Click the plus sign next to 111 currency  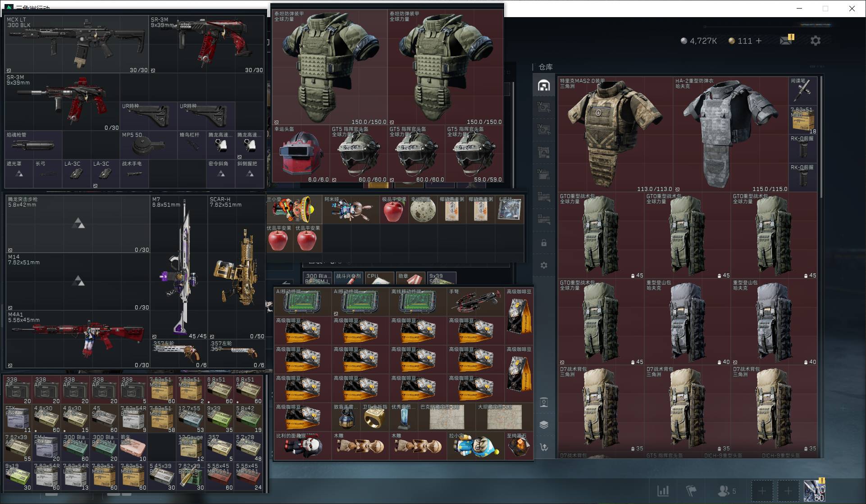(x=759, y=41)
